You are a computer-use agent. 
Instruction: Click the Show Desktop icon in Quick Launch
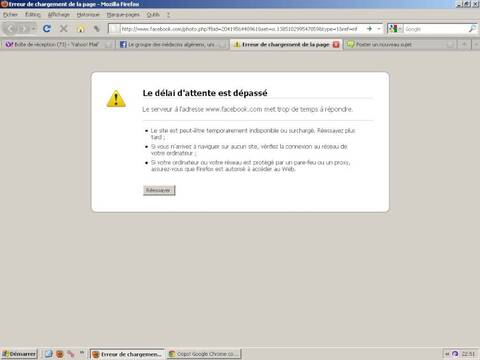point(49,354)
